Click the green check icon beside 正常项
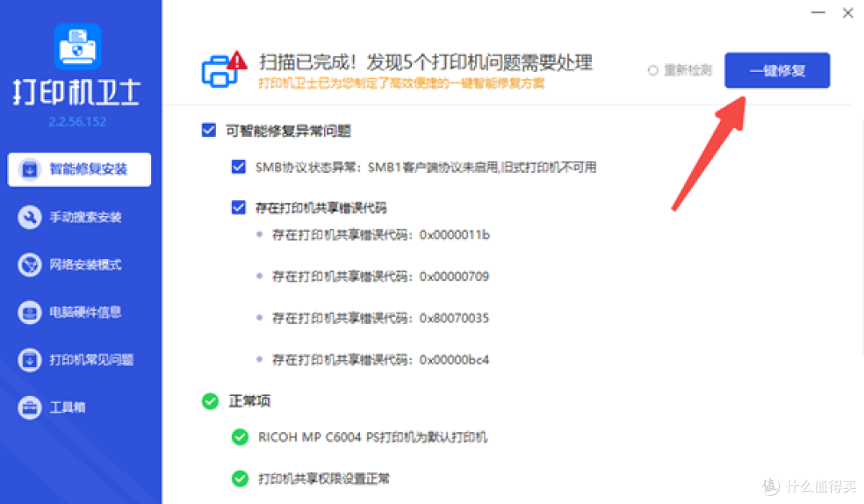Screen dimensions: 864x504 pyautogui.click(x=210, y=401)
